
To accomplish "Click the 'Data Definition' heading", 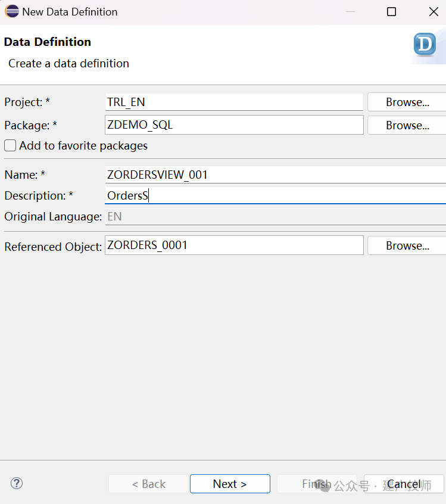I will click(48, 42).
